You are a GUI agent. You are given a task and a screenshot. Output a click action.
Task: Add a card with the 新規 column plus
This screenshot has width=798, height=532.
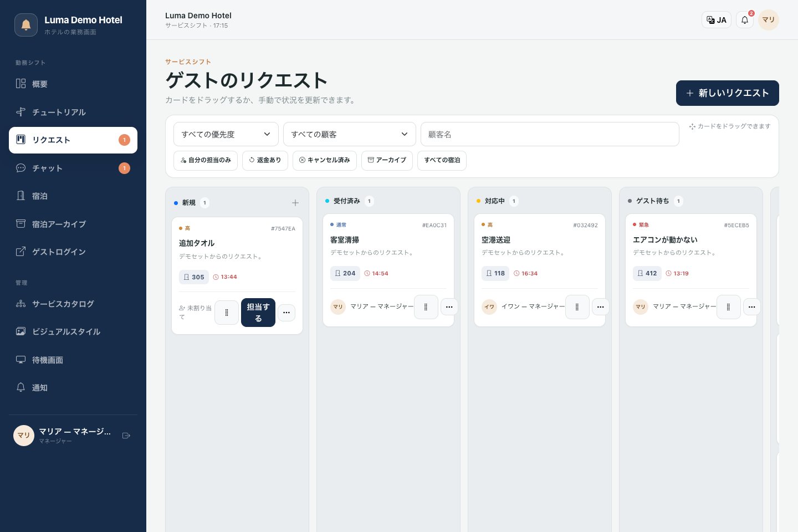[295, 203]
